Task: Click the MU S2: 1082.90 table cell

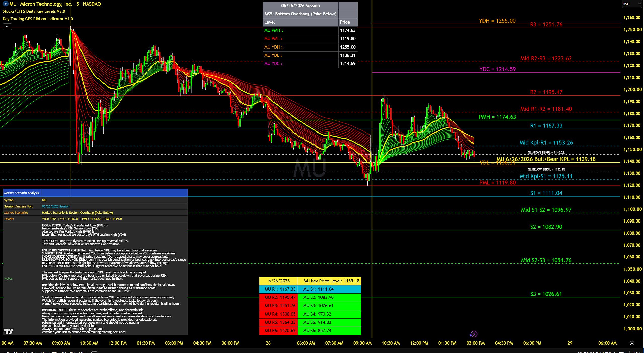Action: click(x=329, y=297)
